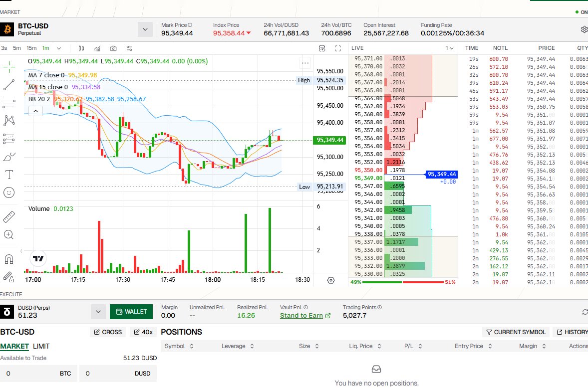Viewport: 588px width, 388px height.
Task: Sort positions by Margin column
Action: [544, 346]
